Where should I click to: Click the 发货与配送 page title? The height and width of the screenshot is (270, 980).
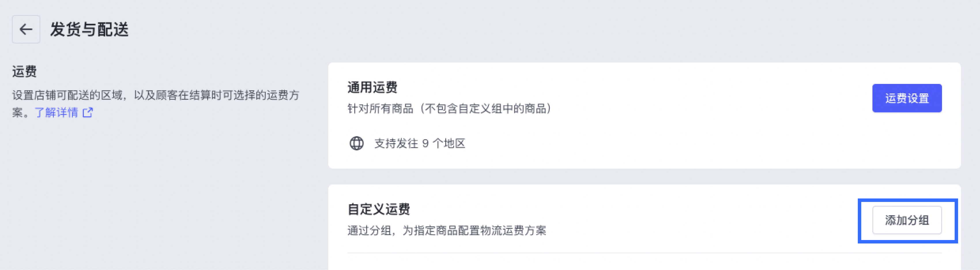coord(89,29)
